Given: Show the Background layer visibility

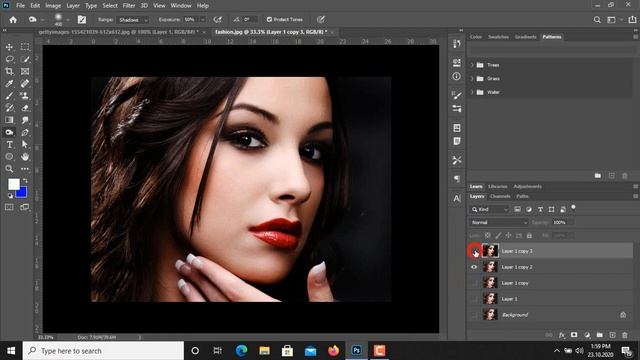Looking at the screenshot, I should click(x=474, y=315).
